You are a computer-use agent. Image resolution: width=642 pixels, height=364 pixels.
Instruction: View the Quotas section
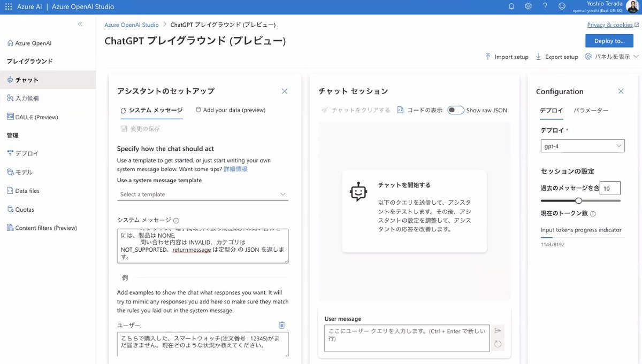pyautogui.click(x=27, y=209)
